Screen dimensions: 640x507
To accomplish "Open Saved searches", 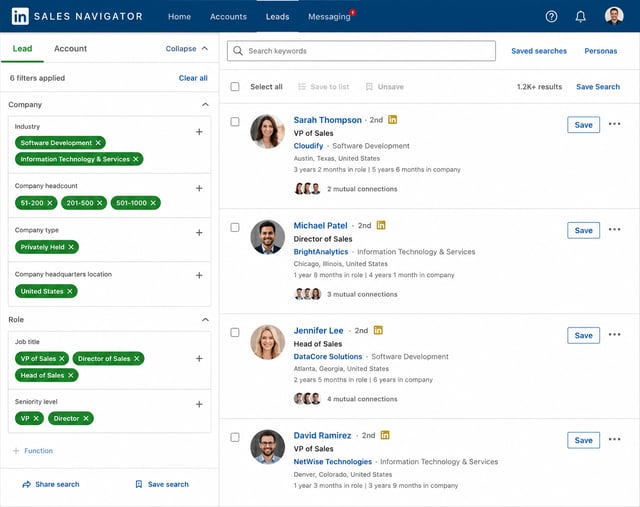I will point(539,51).
